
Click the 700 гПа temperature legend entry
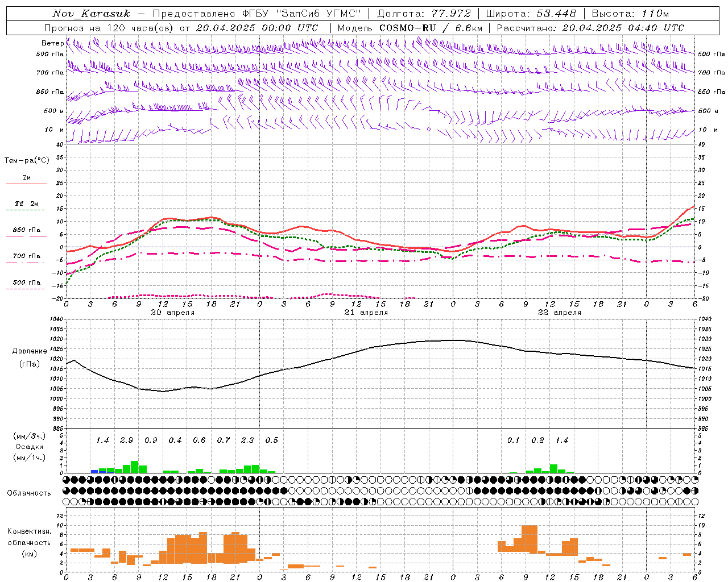(x=27, y=256)
